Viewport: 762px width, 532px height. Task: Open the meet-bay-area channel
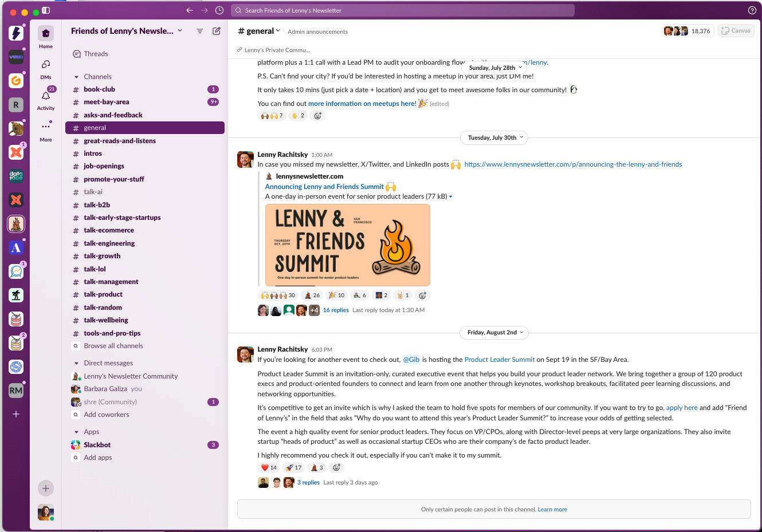(144, 102)
